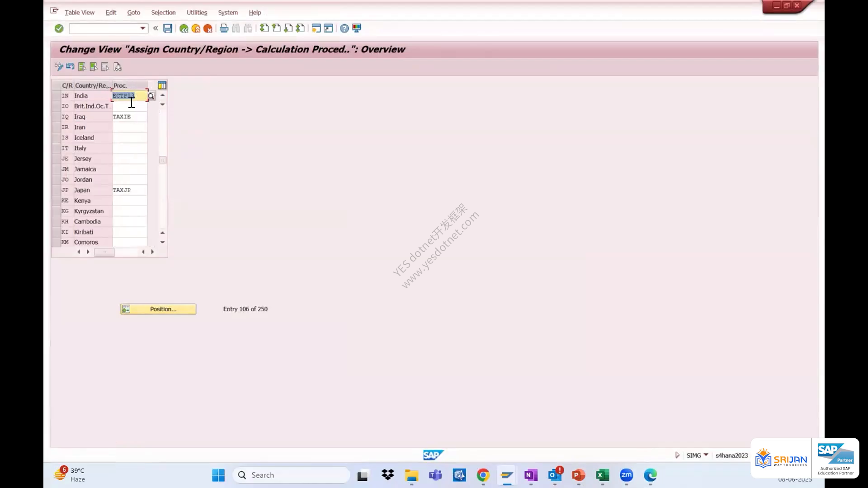The width and height of the screenshot is (868, 488).
Task: Open the command field dropdown arrow
Action: coord(143,28)
